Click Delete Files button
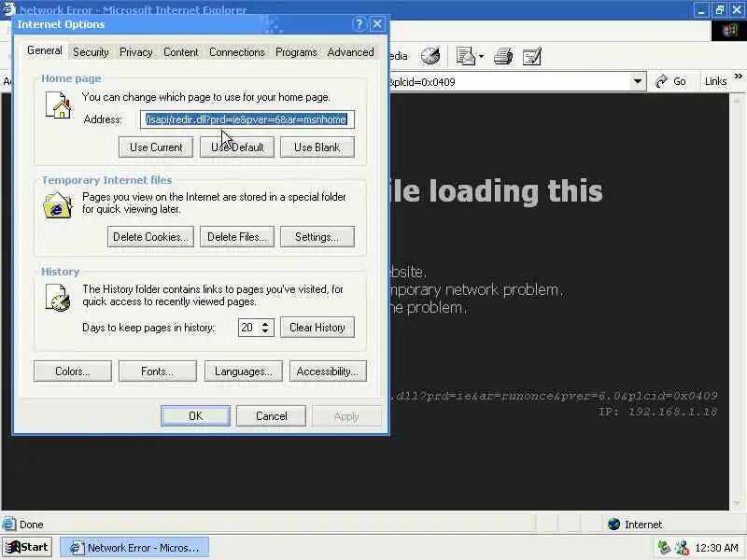The width and height of the screenshot is (747, 560). [237, 237]
